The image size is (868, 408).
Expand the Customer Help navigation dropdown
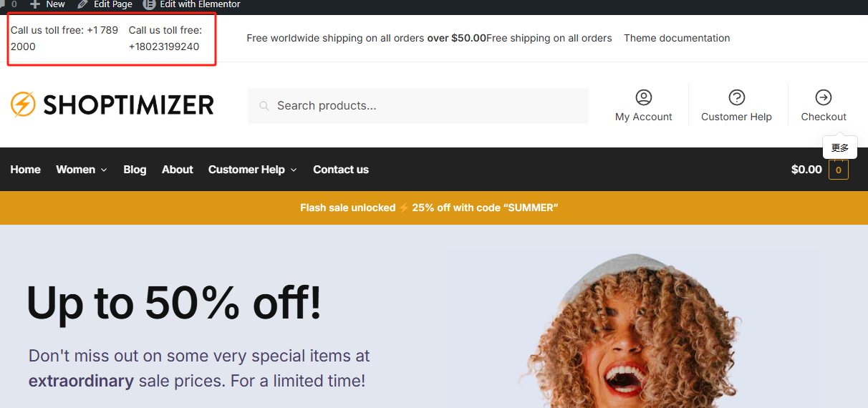252,170
